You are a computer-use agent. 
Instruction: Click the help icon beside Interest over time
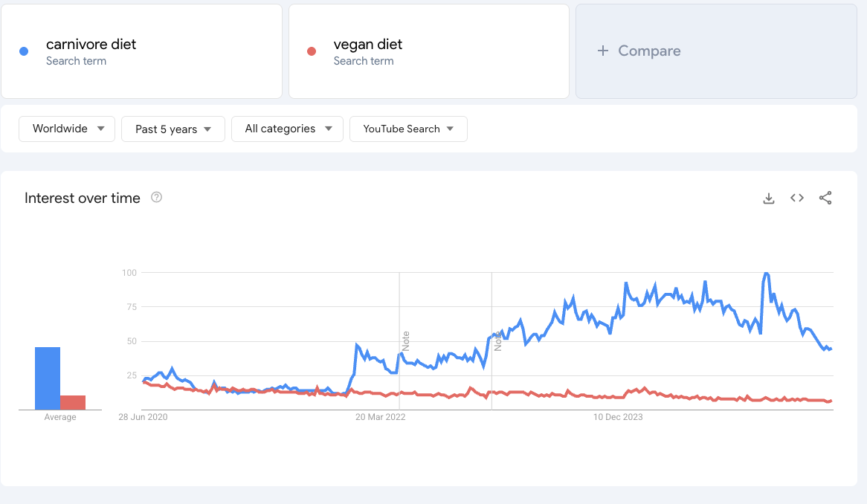point(156,198)
